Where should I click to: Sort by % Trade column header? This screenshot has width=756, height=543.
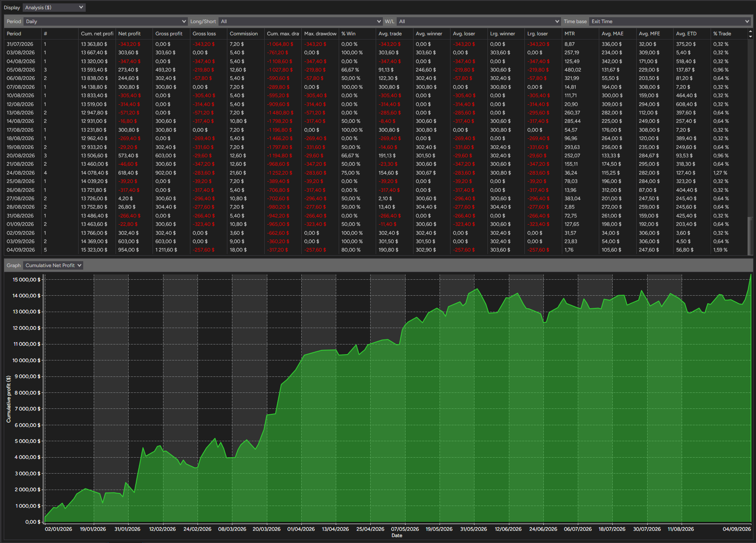pyautogui.click(x=729, y=34)
